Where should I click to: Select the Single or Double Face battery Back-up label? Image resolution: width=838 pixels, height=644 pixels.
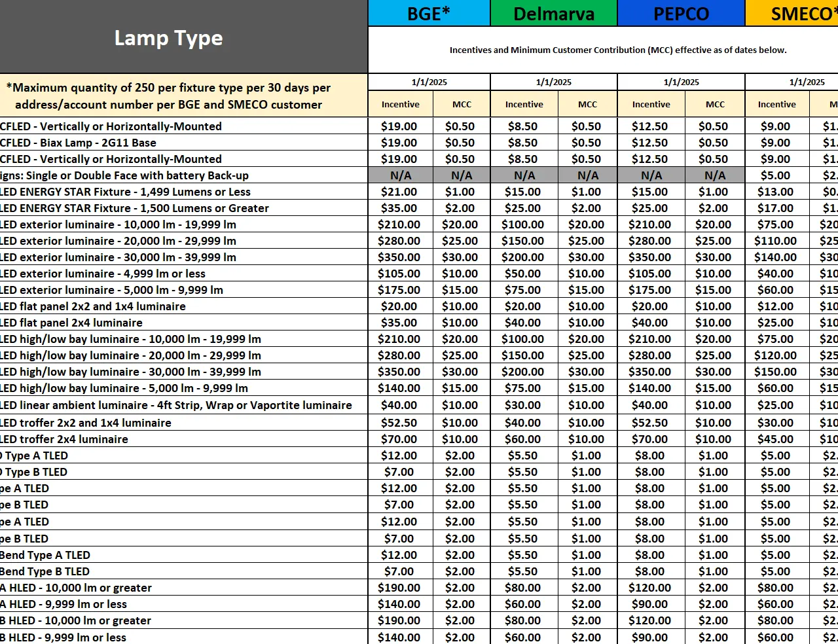click(x=124, y=175)
